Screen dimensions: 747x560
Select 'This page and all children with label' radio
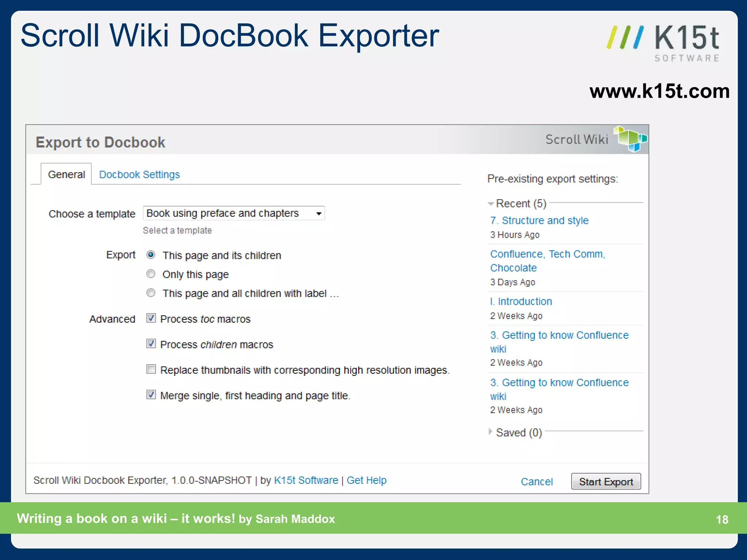(x=151, y=293)
